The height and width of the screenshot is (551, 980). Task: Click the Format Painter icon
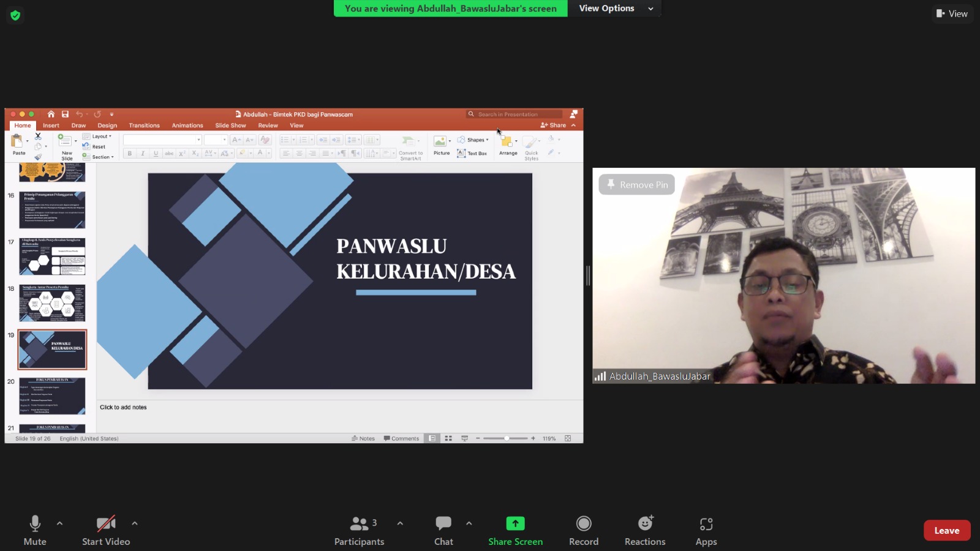pyautogui.click(x=38, y=157)
